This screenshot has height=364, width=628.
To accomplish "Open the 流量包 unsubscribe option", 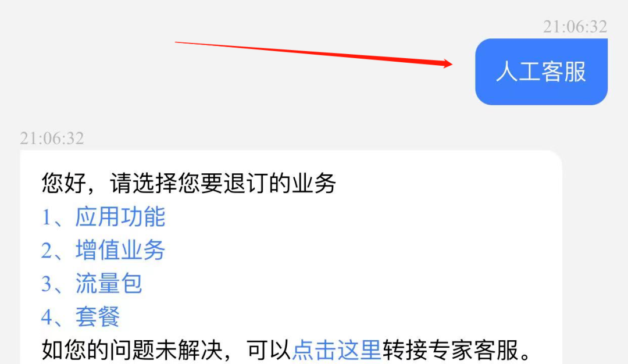I will point(109,284).
